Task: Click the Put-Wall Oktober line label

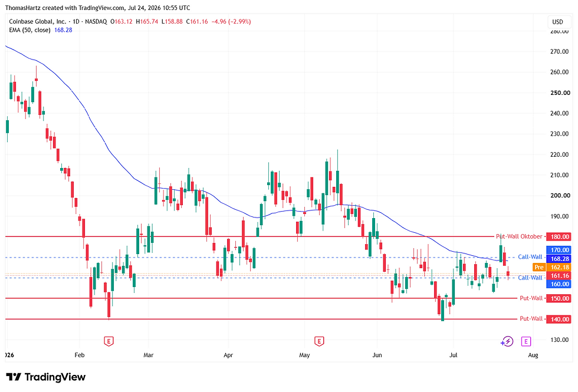Action: pos(519,236)
